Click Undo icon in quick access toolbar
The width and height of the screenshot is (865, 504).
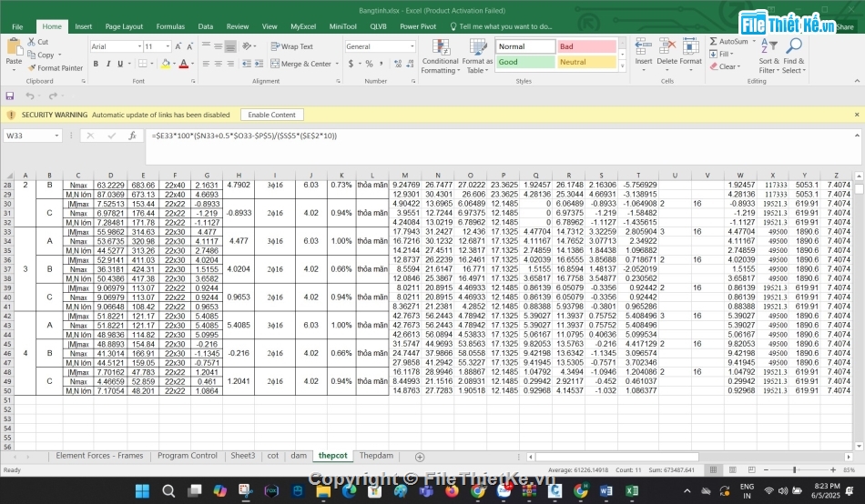click(30, 96)
